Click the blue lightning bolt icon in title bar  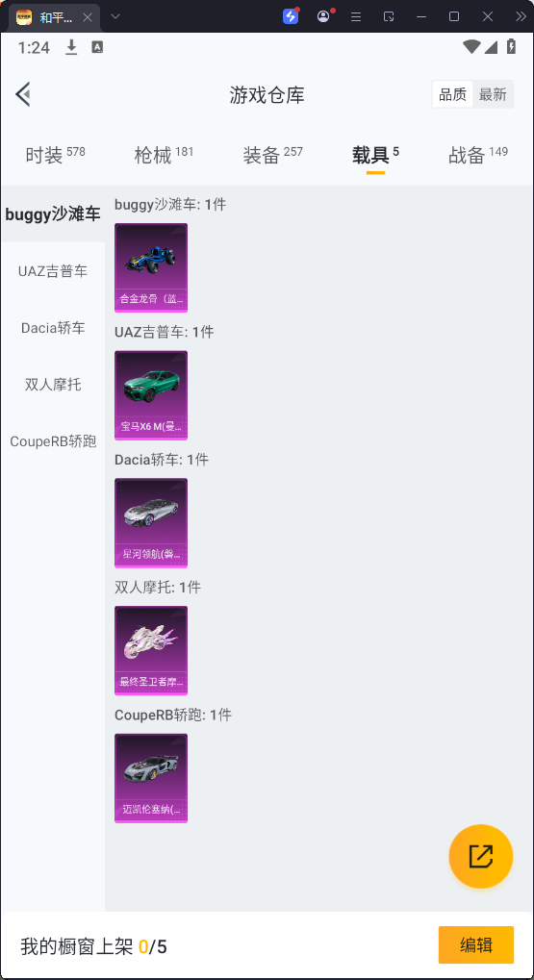coord(291,16)
